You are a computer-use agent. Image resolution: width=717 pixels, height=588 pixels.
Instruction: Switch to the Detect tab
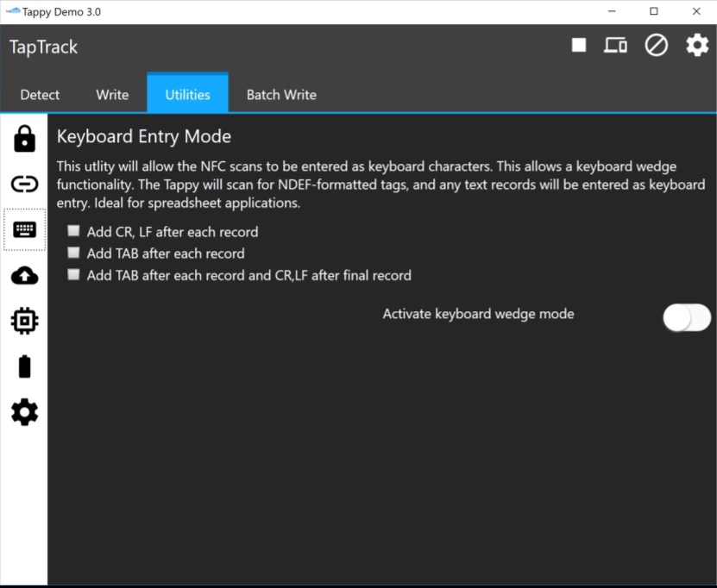40,95
